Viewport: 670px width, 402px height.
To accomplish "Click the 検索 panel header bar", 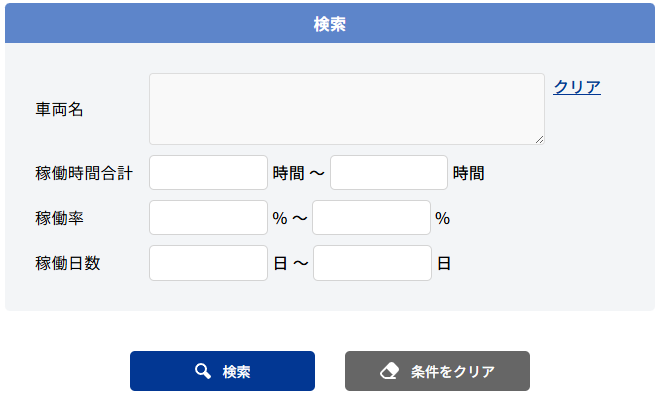I will pos(330,24).
